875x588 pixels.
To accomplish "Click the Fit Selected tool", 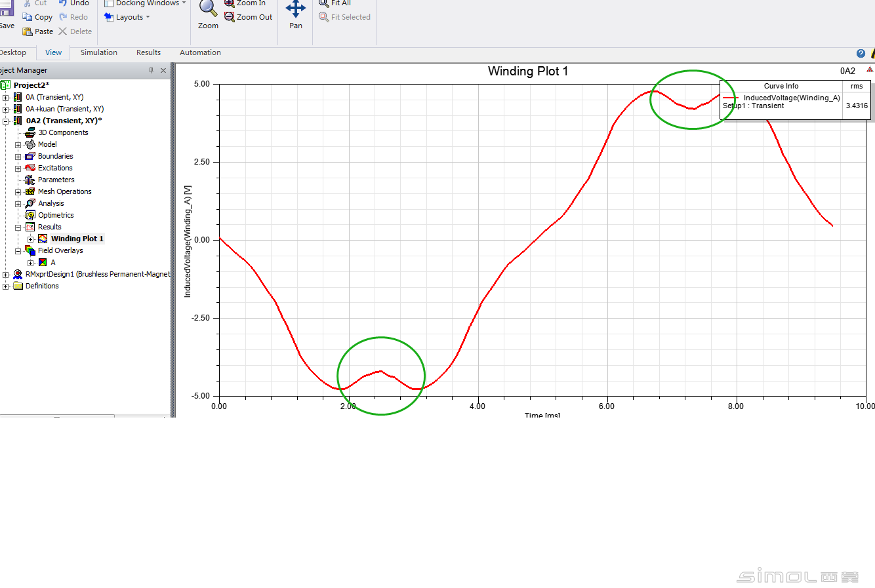I will click(x=344, y=17).
